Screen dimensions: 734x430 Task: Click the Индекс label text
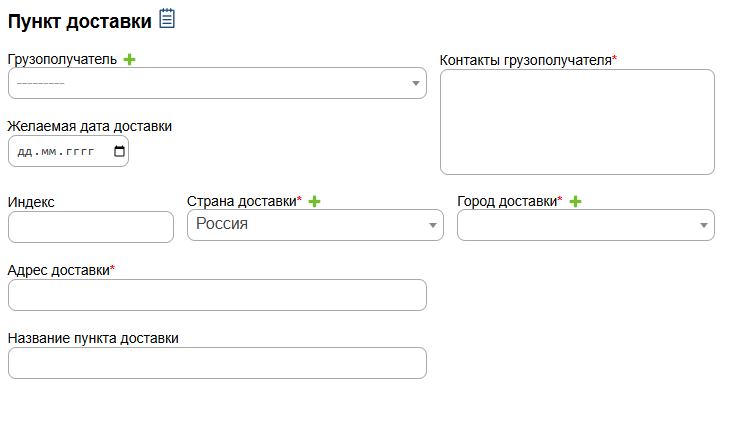31,202
